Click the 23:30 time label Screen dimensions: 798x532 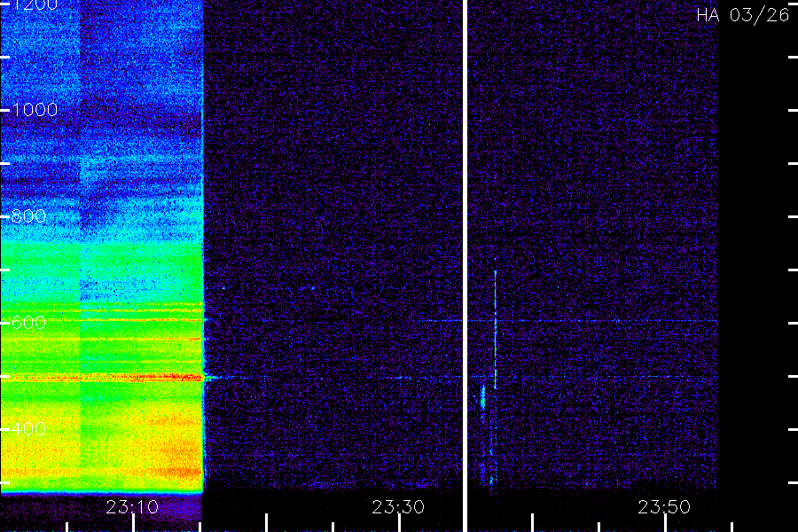click(x=398, y=507)
